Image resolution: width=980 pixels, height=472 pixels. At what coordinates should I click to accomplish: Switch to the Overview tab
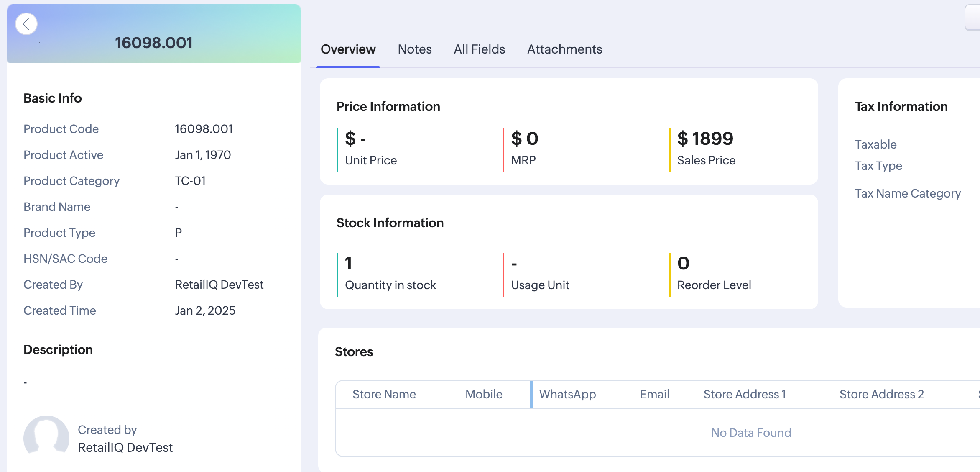[348, 49]
